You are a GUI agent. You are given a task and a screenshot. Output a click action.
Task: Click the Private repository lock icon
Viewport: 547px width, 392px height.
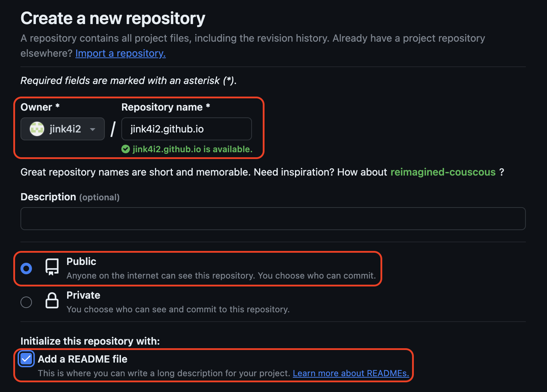click(52, 302)
